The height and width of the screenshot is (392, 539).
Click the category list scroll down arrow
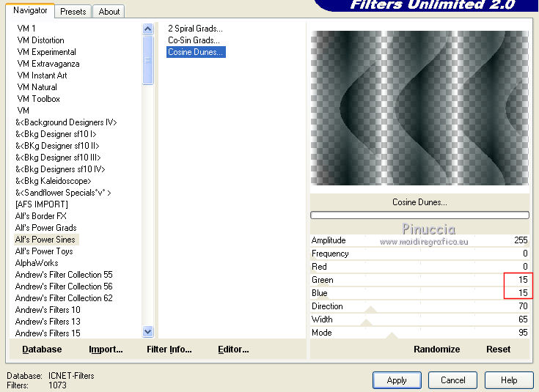(148, 331)
